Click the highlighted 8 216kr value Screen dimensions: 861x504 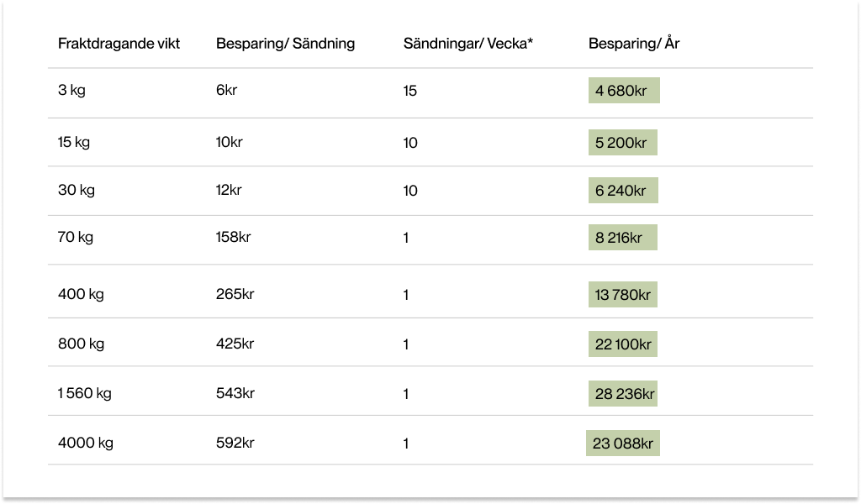(x=623, y=238)
